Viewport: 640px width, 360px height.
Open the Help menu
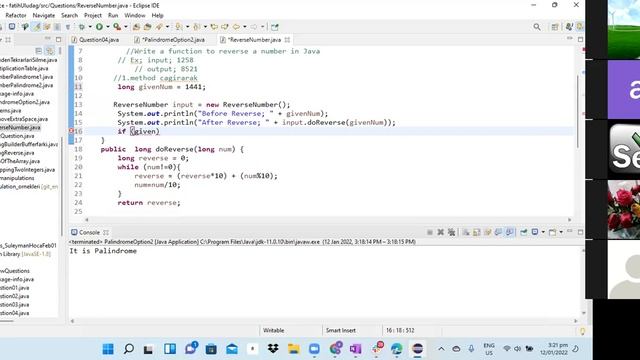pos(158,15)
